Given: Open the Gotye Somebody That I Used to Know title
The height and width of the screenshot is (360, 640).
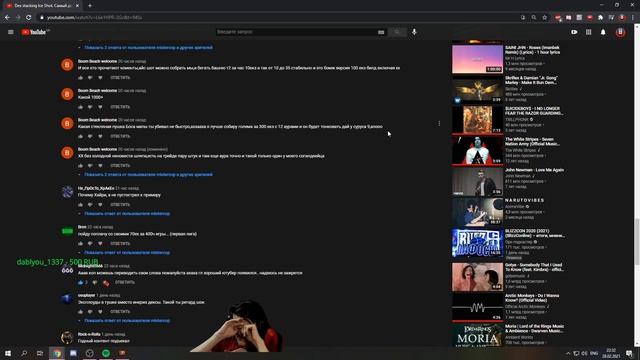Looking at the screenshot, I should (x=534, y=267).
